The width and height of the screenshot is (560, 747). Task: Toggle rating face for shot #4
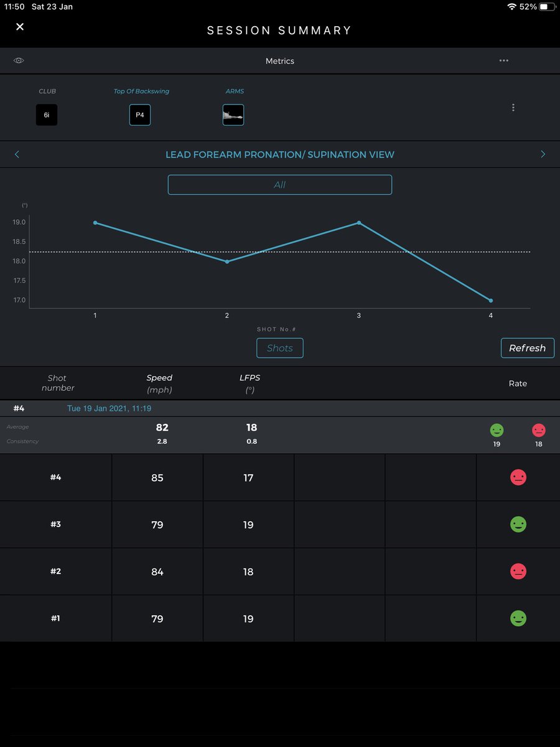point(518,477)
